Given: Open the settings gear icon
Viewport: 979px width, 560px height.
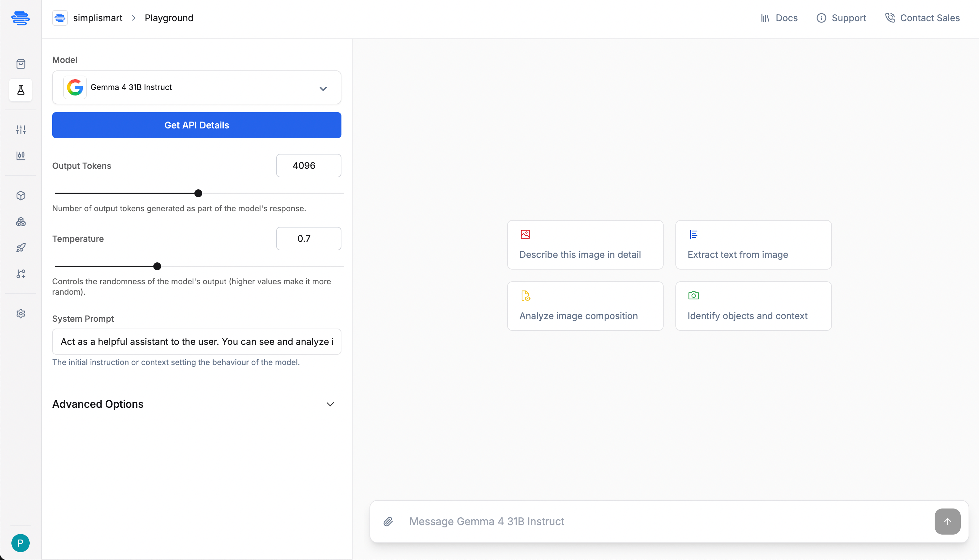Looking at the screenshot, I should tap(21, 314).
